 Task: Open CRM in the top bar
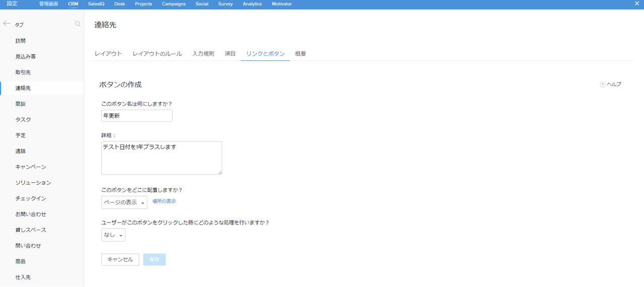pyautogui.click(x=73, y=4)
